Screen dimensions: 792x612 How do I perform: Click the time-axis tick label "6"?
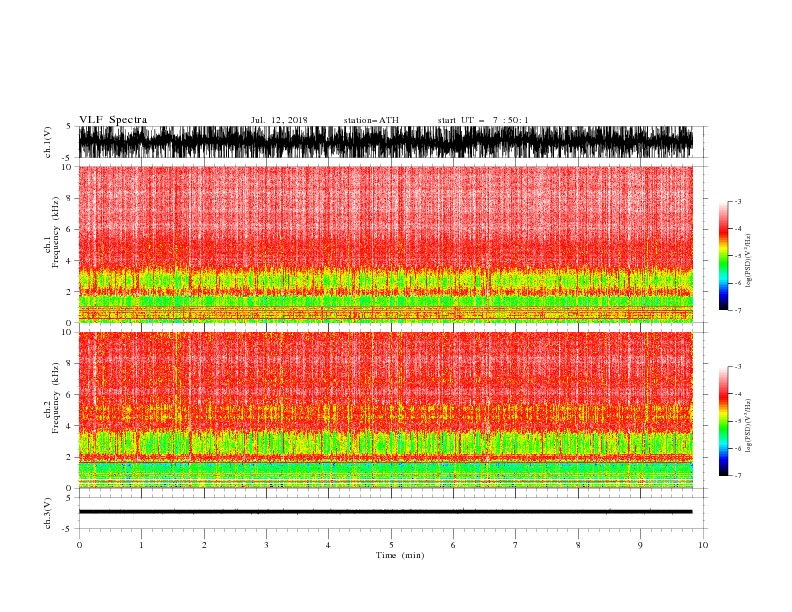(453, 545)
